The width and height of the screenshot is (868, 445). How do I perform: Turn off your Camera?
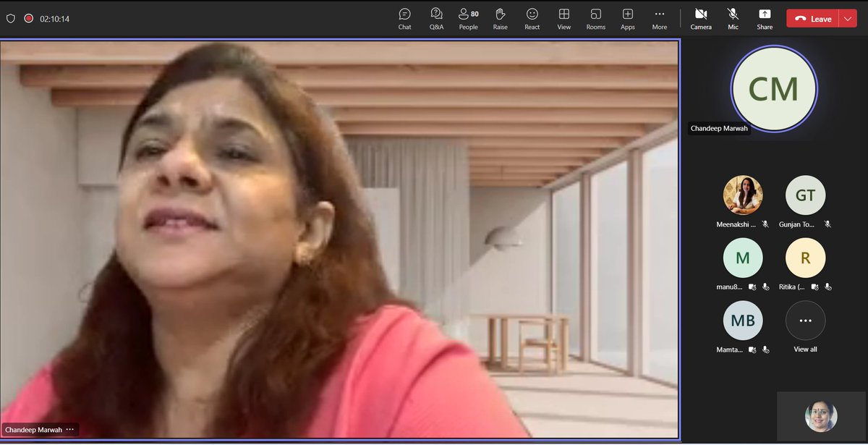click(x=700, y=18)
